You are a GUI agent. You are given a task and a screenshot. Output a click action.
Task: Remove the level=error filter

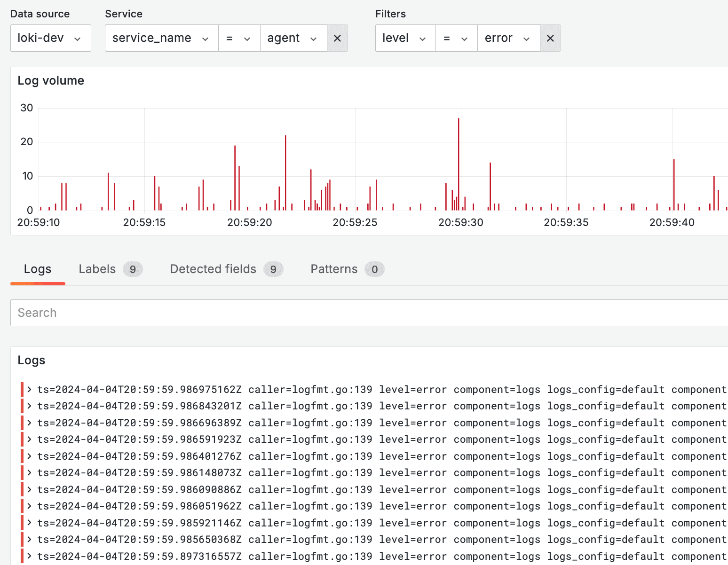point(550,38)
